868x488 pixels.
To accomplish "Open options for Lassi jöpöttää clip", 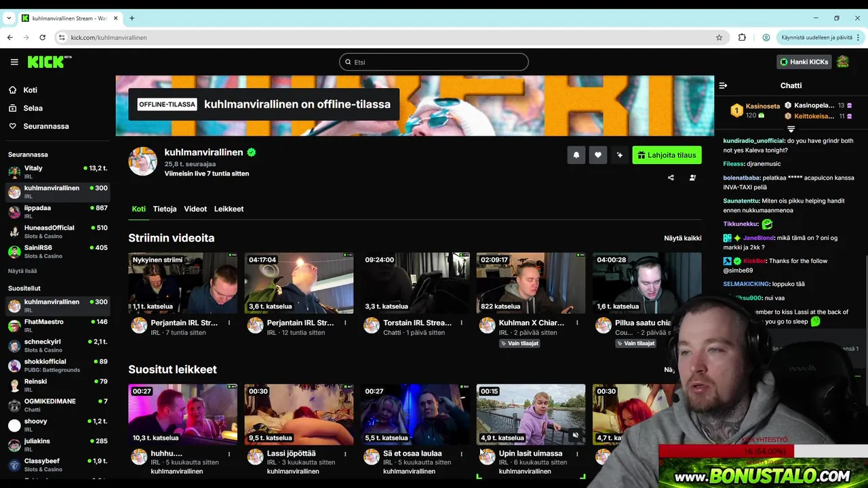I will click(x=345, y=453).
